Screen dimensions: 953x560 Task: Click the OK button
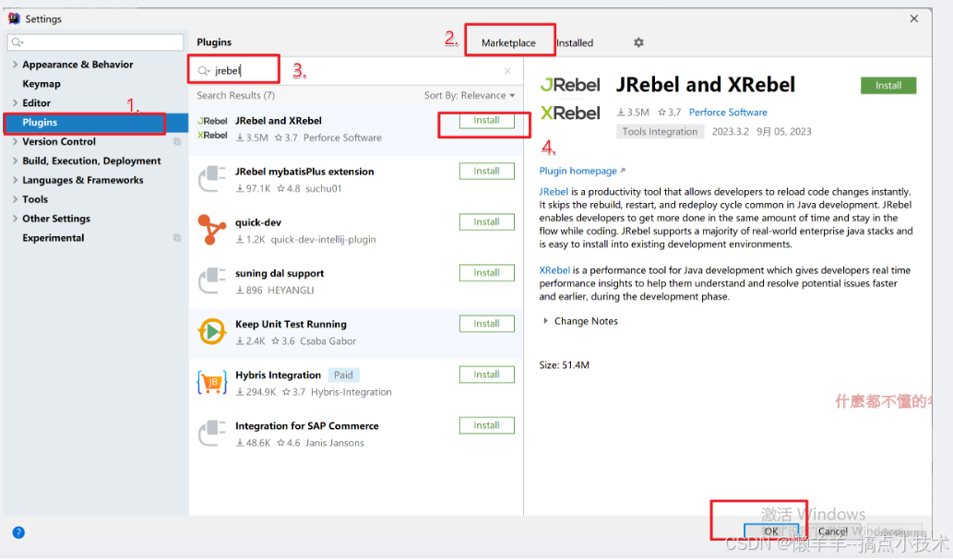[771, 532]
